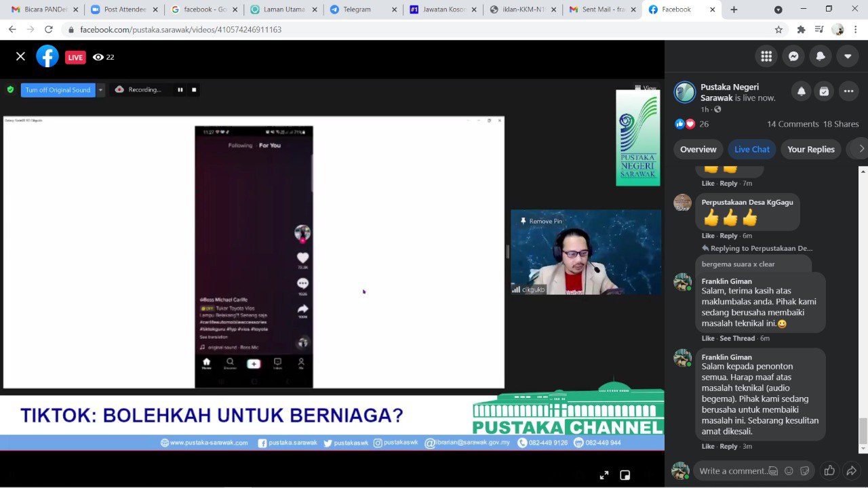Image resolution: width=868 pixels, height=488 pixels.
Task: Click the Facebook logo icon
Action: point(47,56)
